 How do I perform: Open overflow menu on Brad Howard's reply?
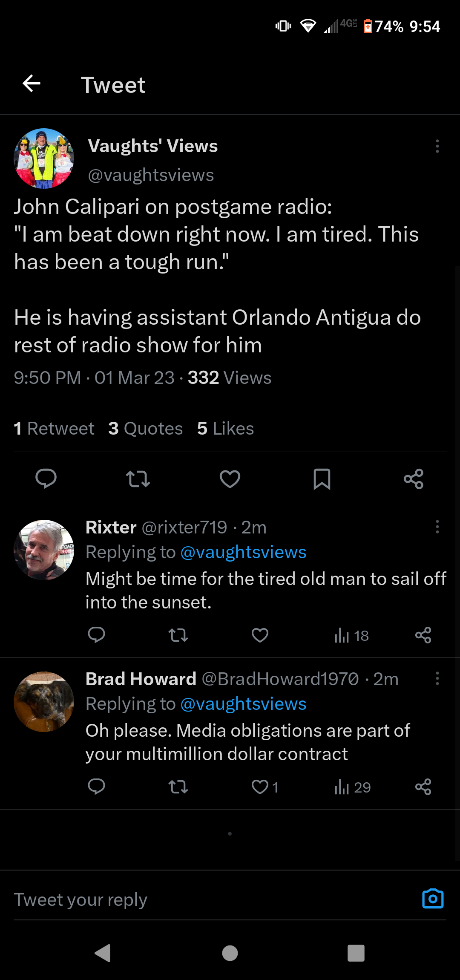(437, 678)
